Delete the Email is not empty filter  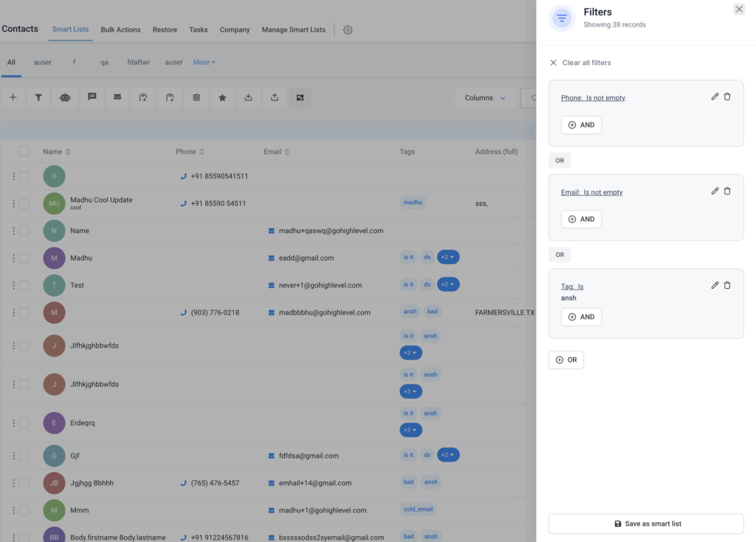[x=727, y=191]
